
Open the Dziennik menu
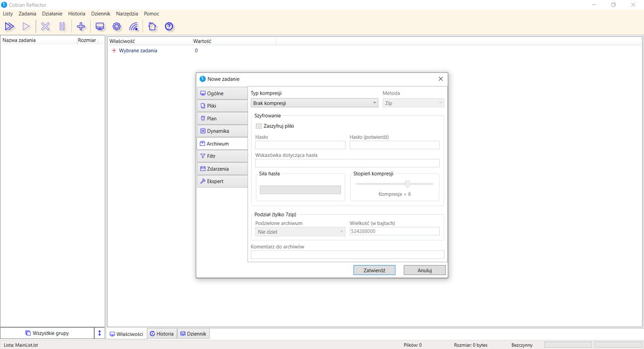click(101, 14)
